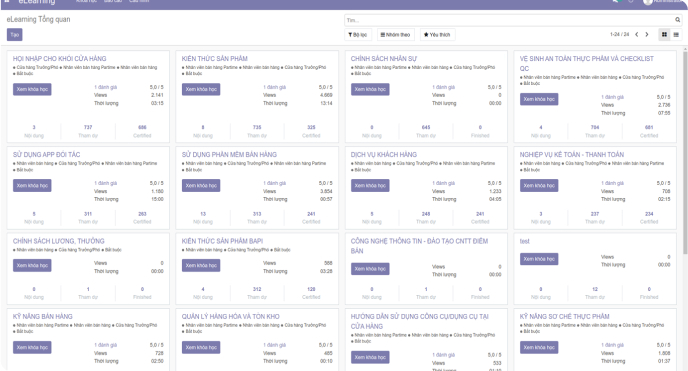Click Xem khóa học on SẢN PHẨM BAPI card
Image resolution: width=688 pixels, height=371 pixels.
[x=201, y=265]
